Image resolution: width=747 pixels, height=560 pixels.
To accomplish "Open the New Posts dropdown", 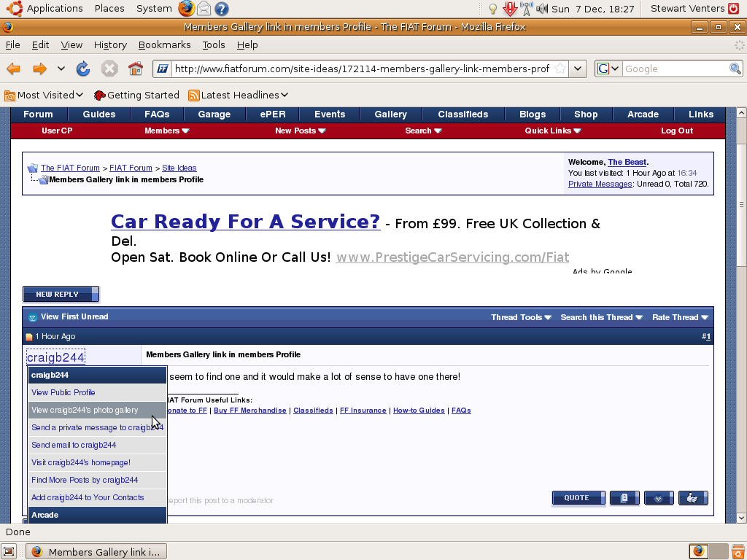I will tap(300, 131).
